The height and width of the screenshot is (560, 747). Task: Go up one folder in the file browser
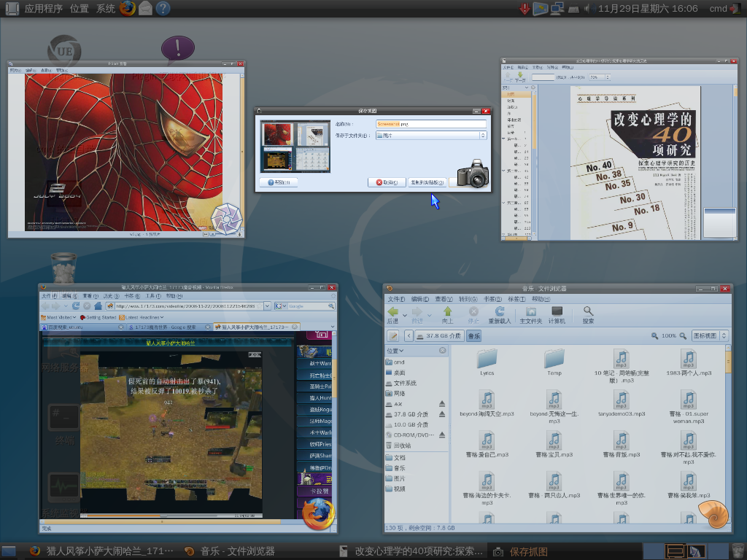(x=447, y=315)
